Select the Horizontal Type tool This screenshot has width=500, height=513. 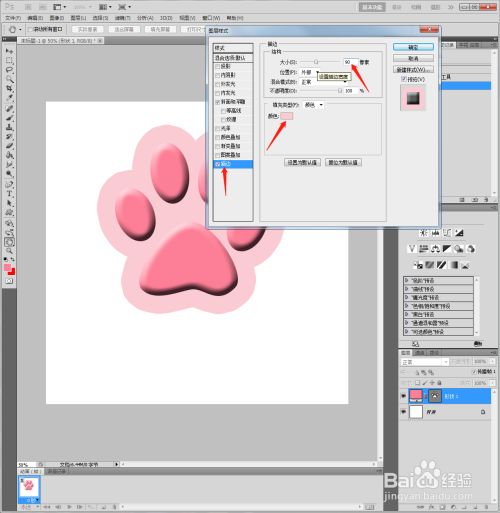pyautogui.click(x=9, y=194)
